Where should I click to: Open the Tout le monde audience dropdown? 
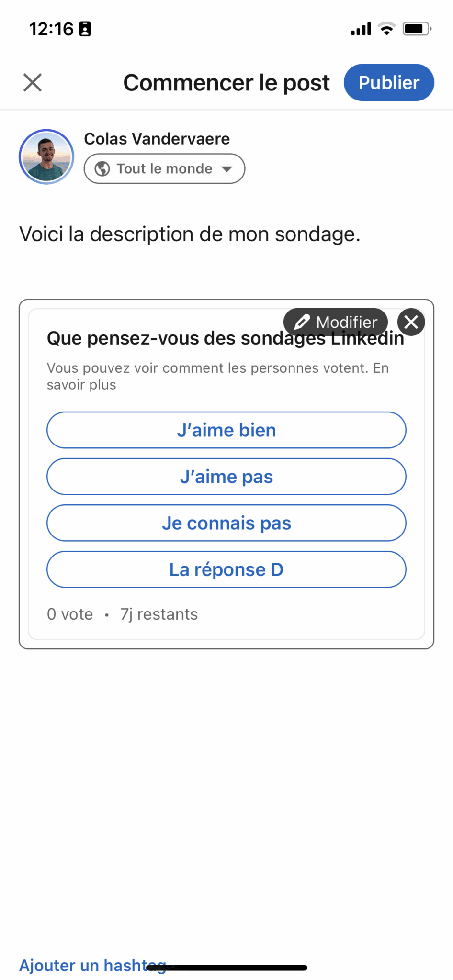164,168
